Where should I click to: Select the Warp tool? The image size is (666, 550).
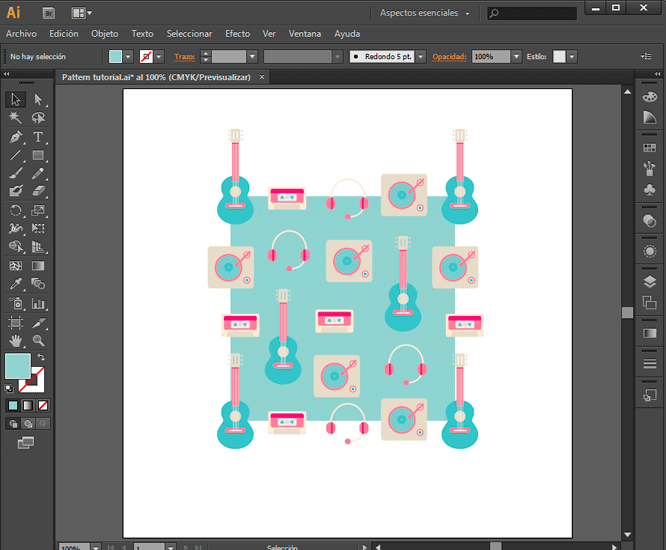(16, 228)
